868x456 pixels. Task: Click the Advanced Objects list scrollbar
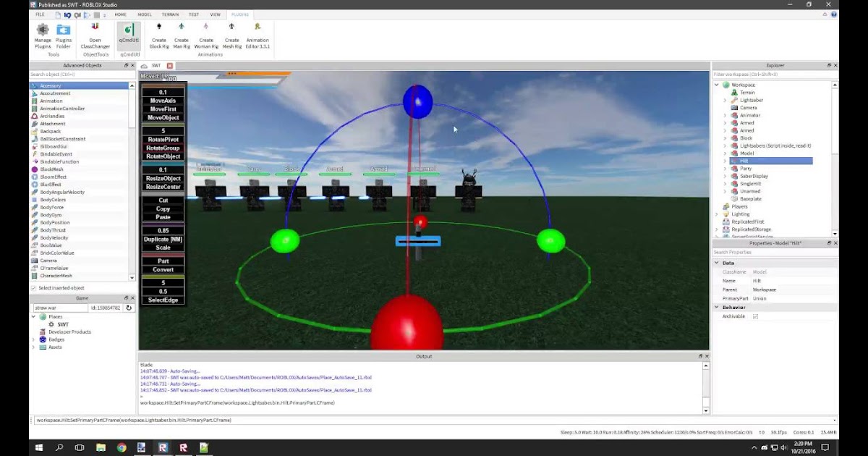(132, 181)
